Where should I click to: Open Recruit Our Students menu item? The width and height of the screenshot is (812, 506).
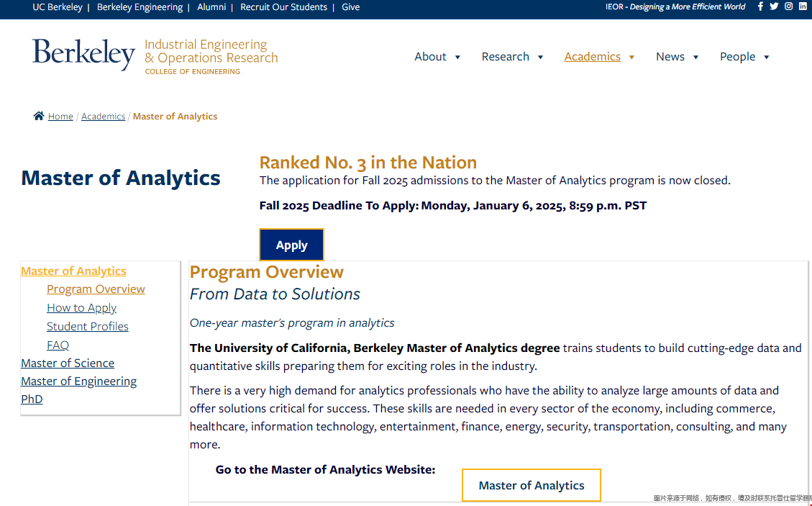tap(283, 7)
